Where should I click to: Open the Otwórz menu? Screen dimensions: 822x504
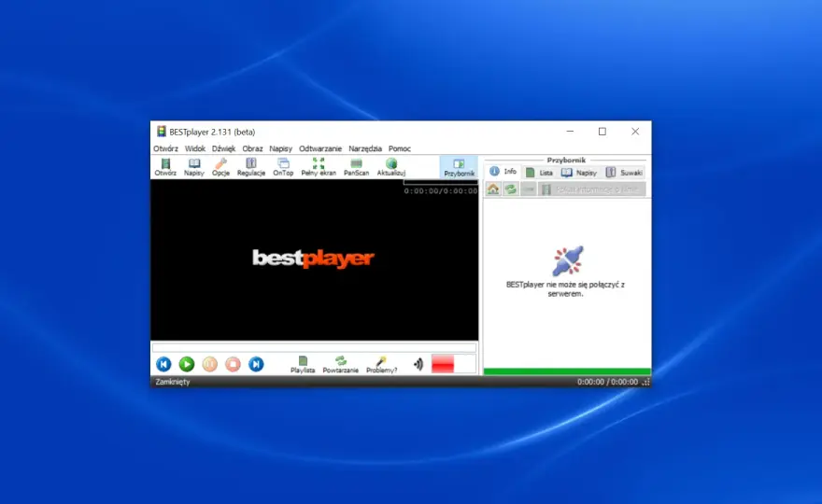coord(165,148)
